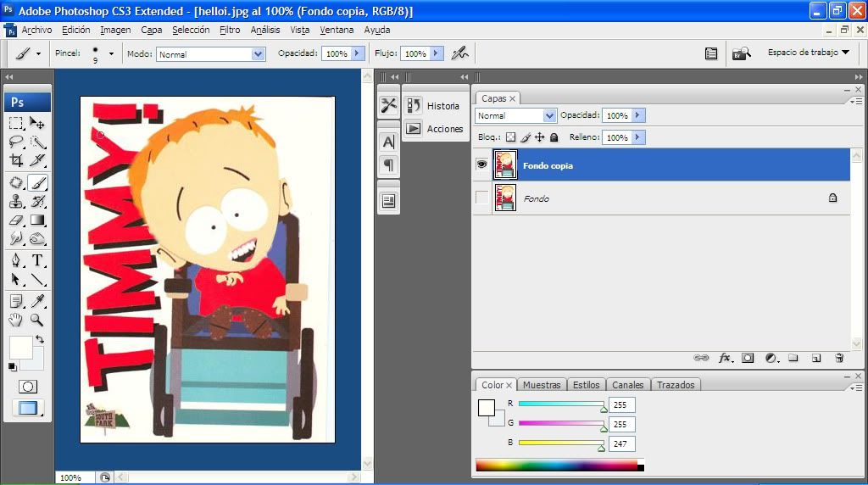Open the Archivo menu

[x=36, y=30]
